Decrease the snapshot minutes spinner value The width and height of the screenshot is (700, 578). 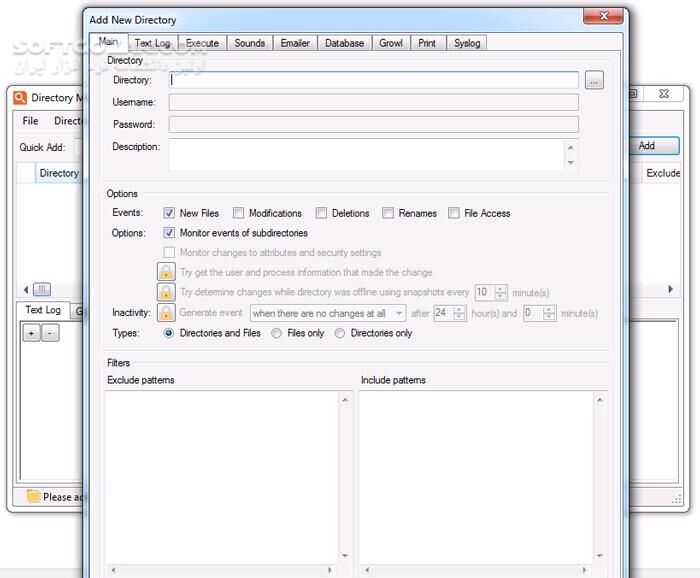click(501, 296)
